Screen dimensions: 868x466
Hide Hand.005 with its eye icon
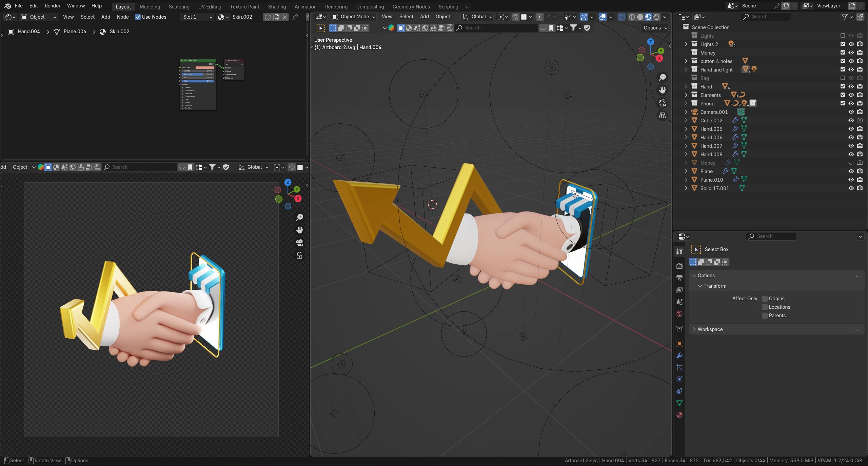851,129
